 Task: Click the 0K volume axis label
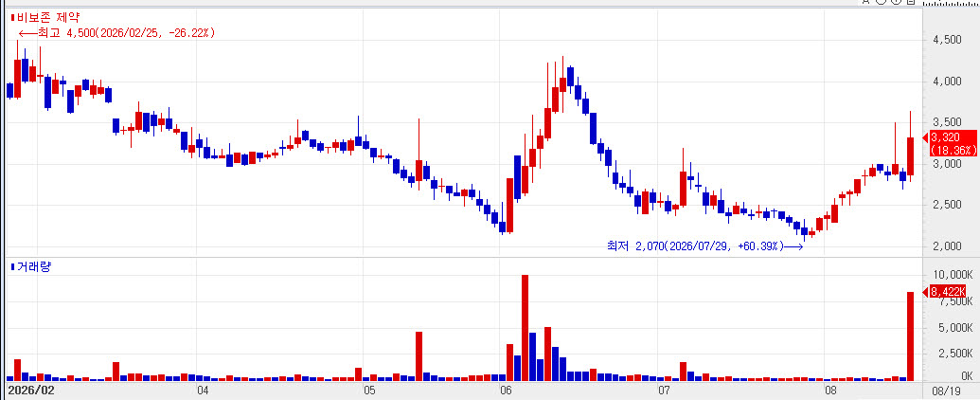click(966, 376)
